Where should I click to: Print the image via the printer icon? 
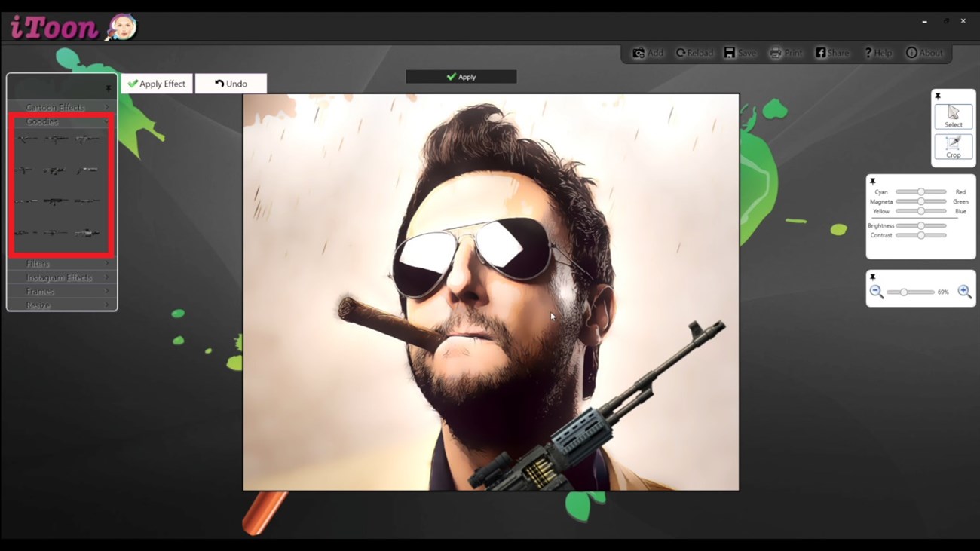785,53
